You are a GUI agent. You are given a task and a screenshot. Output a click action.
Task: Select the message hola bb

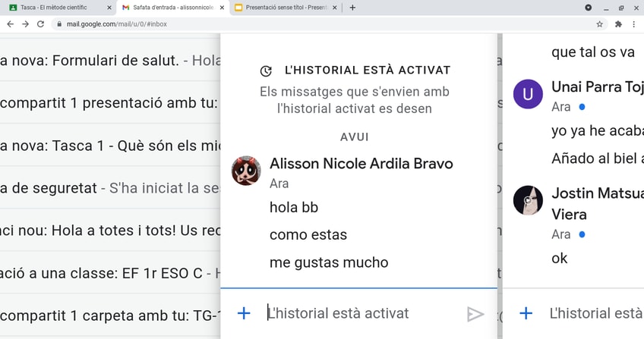(x=294, y=207)
